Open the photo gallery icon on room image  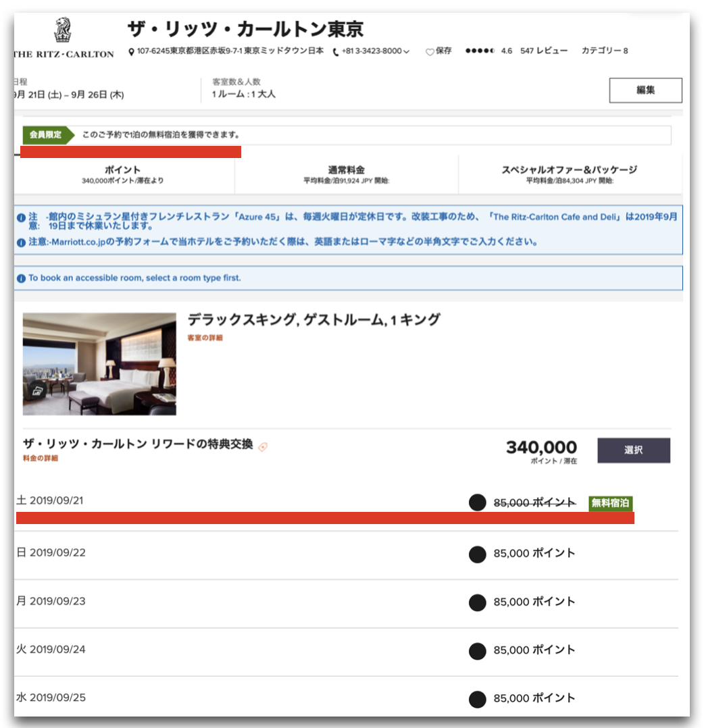pyautogui.click(x=37, y=392)
